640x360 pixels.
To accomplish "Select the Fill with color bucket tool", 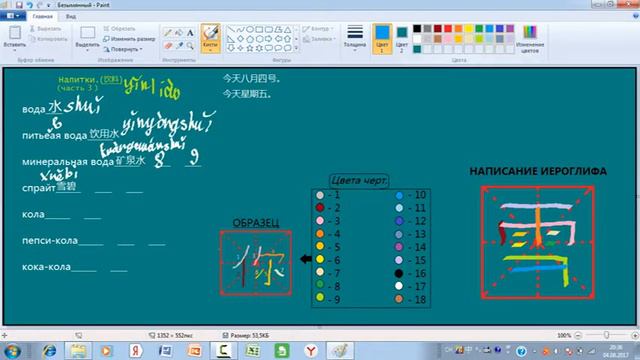I will click(x=179, y=33).
